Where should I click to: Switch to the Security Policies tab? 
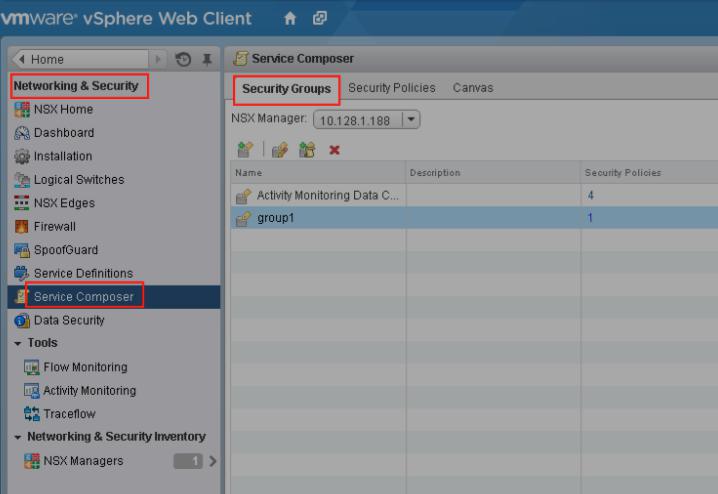click(x=392, y=88)
